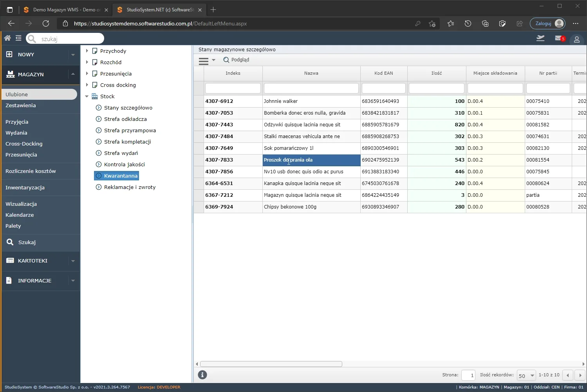Switch to the StudioSystem.NET browser tab
587x392 pixels.
point(159,9)
